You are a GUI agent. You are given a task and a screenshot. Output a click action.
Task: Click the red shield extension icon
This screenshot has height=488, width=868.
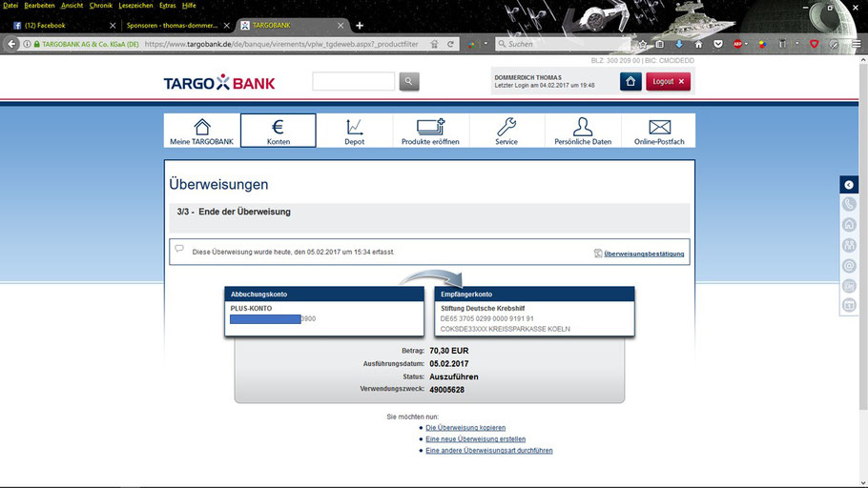pyautogui.click(x=814, y=44)
